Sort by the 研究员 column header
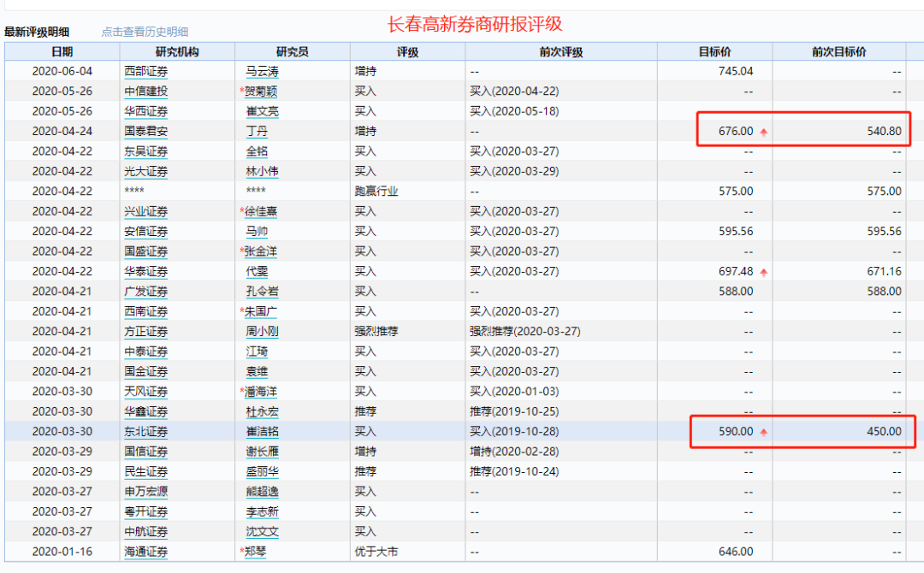Image resolution: width=924 pixels, height=573 pixels. click(x=293, y=52)
